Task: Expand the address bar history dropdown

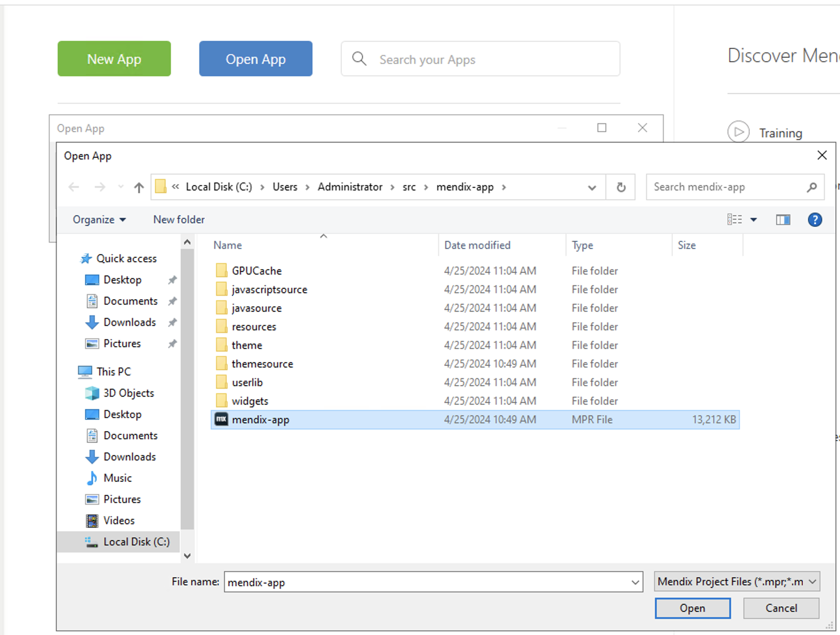Action: pyautogui.click(x=592, y=187)
